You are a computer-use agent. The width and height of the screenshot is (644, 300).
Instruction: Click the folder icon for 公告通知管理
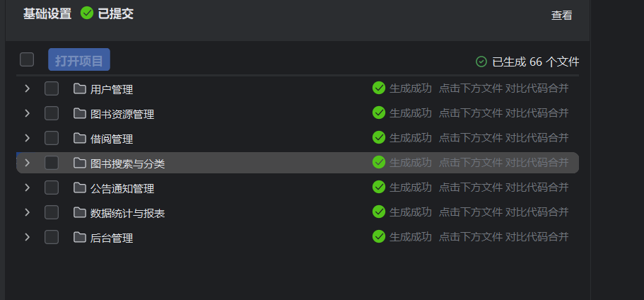[79, 188]
